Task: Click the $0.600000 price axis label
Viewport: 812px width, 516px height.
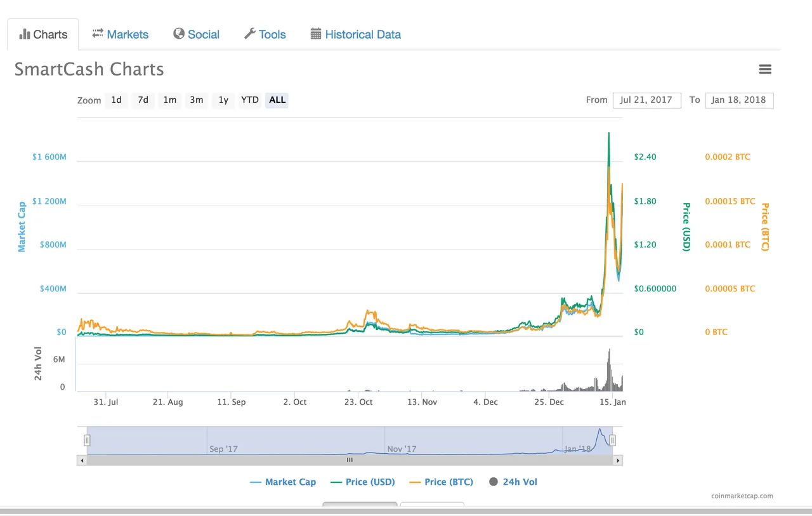Action: coord(655,289)
